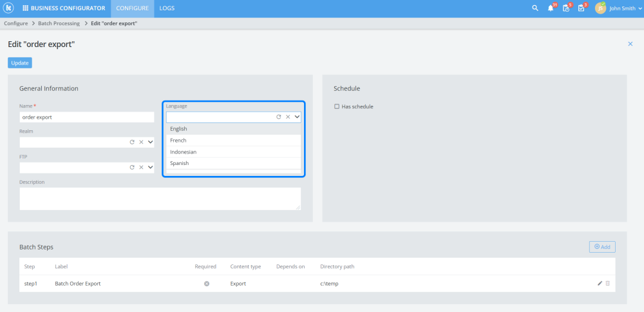
Task: Collapse the Language dropdown arrow
Action: [x=298, y=117]
